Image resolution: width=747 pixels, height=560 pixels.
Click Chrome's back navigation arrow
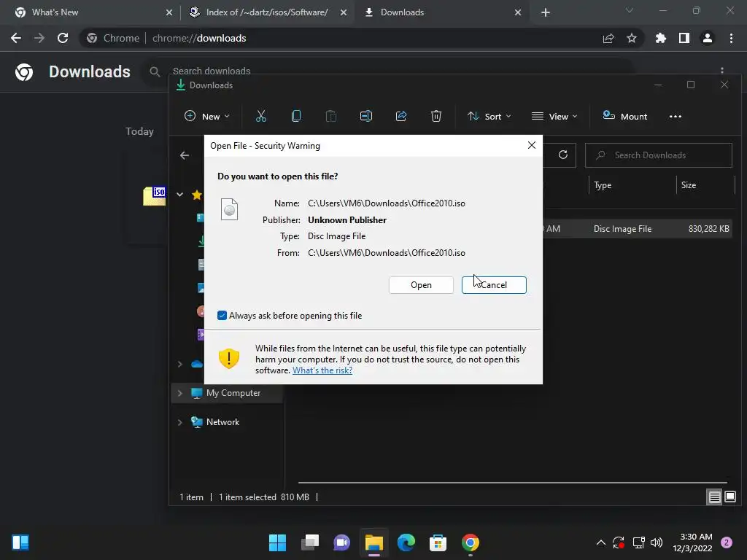tap(16, 38)
